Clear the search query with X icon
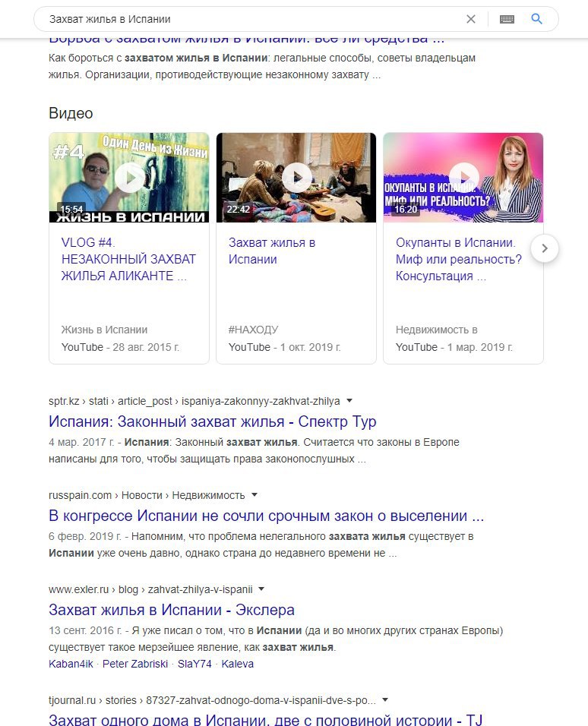 tap(470, 19)
